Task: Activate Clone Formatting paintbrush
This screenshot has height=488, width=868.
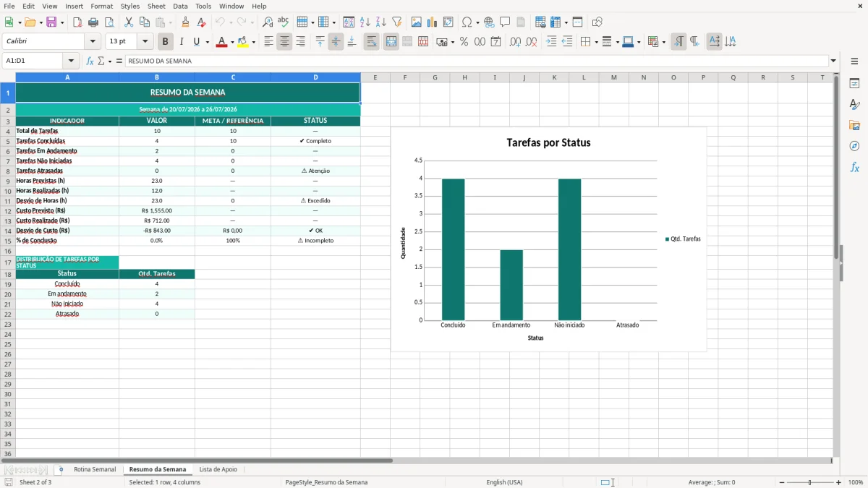Action: click(x=186, y=22)
